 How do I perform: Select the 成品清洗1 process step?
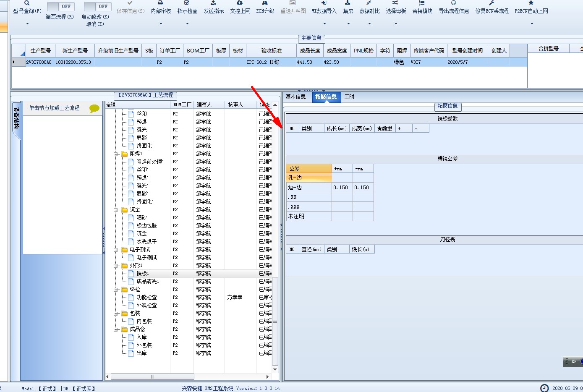pos(148,282)
